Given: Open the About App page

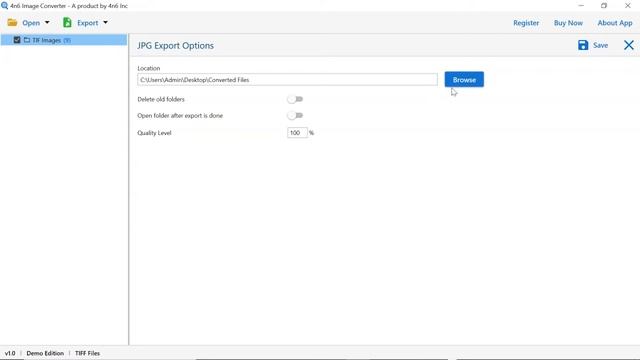Looking at the screenshot, I should click(x=615, y=23).
